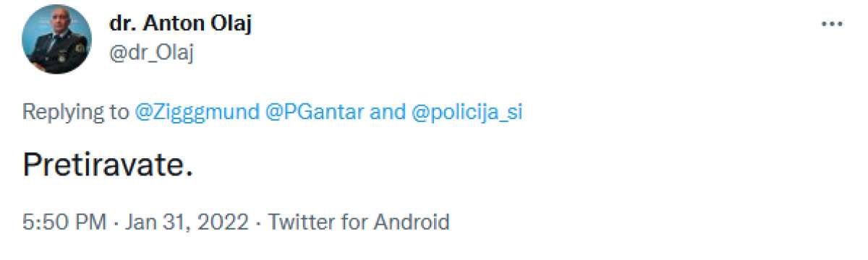Select the tweet text 'Pretiravate.'

(x=108, y=165)
